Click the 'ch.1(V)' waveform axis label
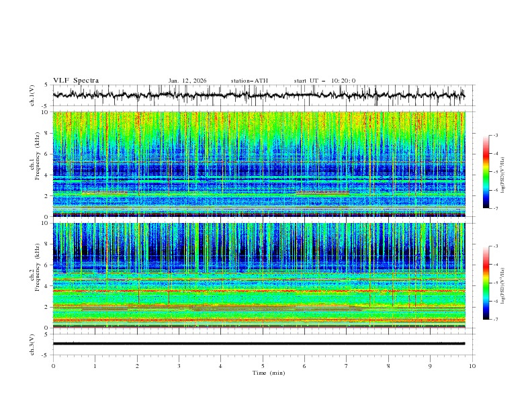 [x=32, y=95]
